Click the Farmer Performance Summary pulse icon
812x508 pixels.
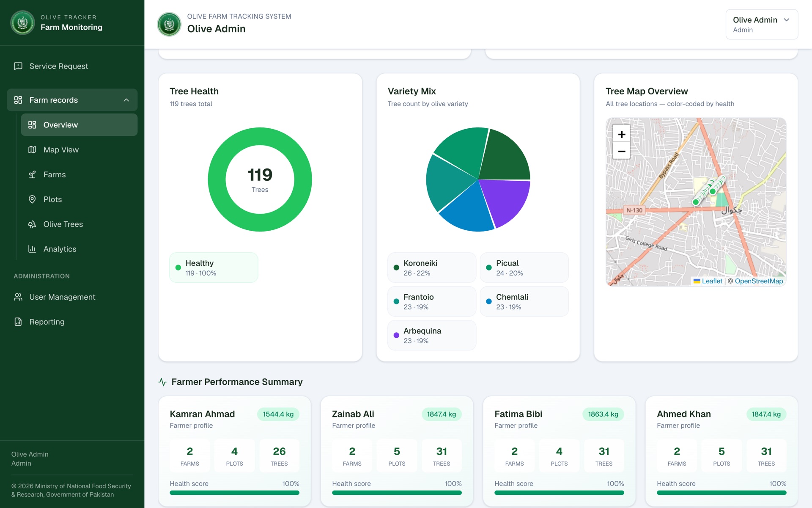click(162, 382)
